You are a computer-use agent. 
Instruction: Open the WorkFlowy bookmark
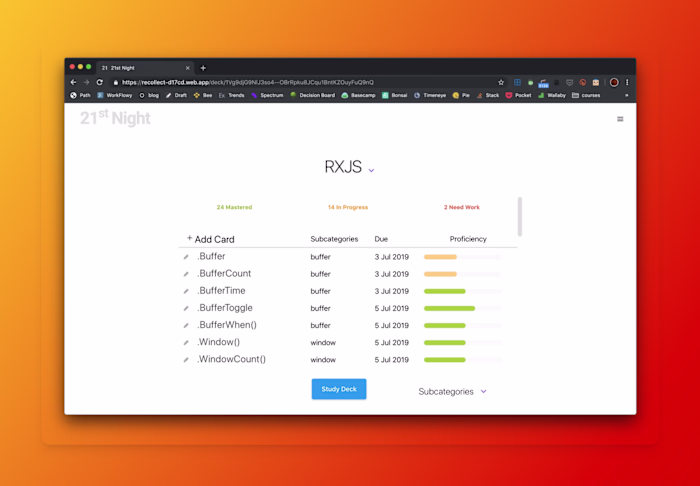tap(115, 96)
